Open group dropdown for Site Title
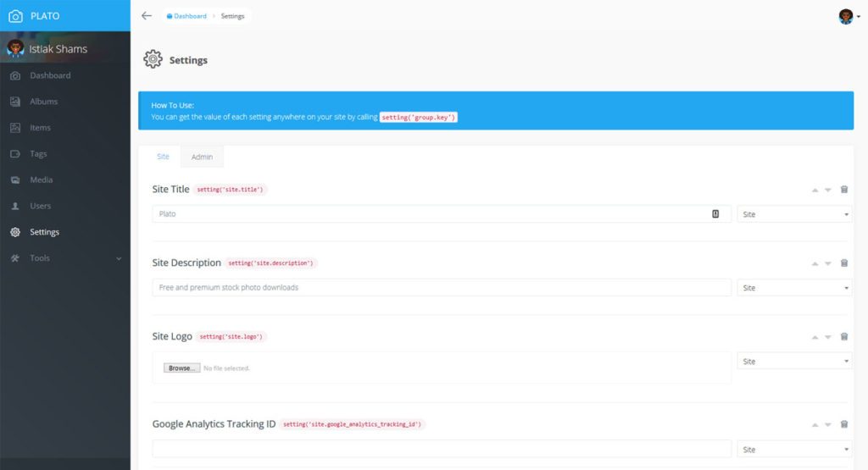This screenshot has height=470, width=868. point(794,214)
